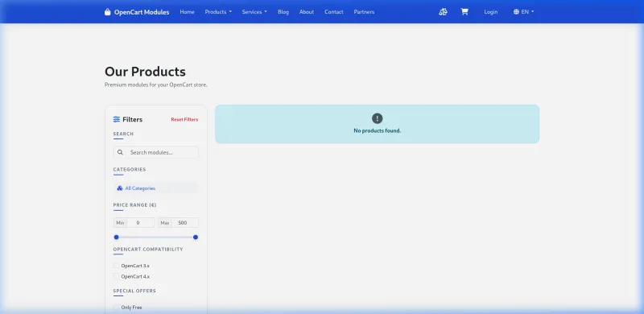Expand the Products dropdown menu

(x=218, y=12)
